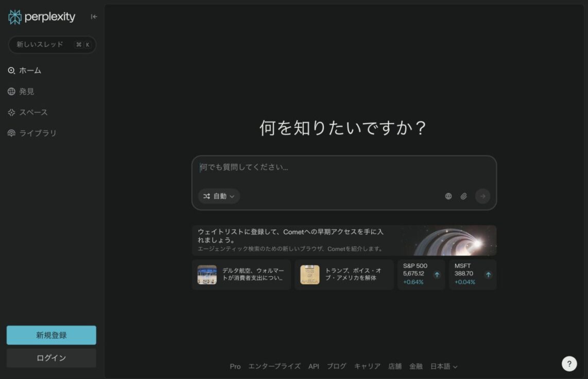The image size is (588, 379).
Task: Open the S&P 500 stock widget
Action: click(x=421, y=274)
